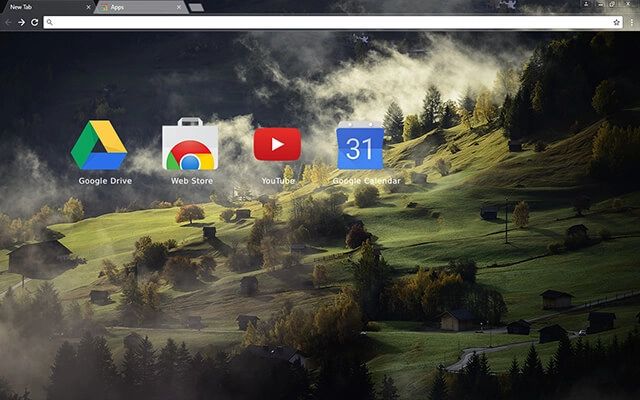Close the Chrome window
This screenshot has height=400, width=640.
(629, 4)
